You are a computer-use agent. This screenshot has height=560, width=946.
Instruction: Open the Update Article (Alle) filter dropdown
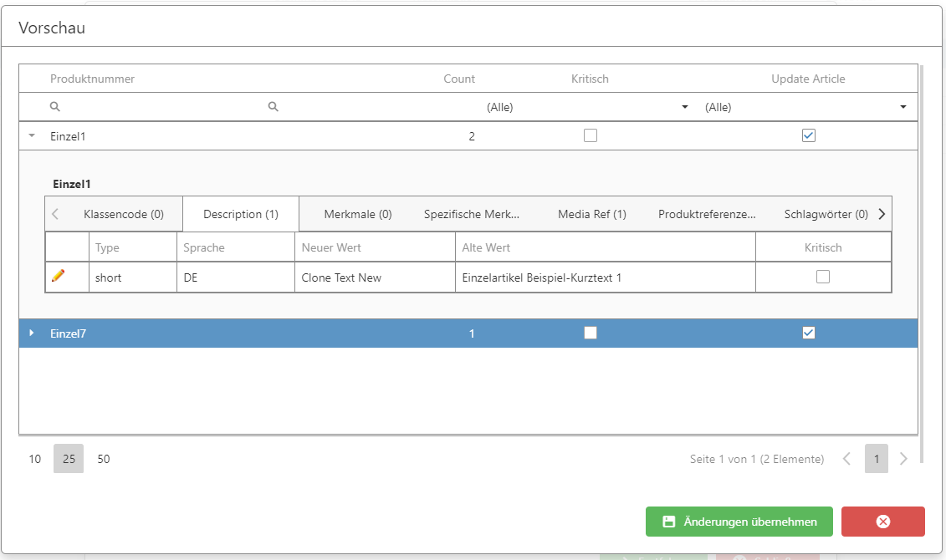[903, 107]
